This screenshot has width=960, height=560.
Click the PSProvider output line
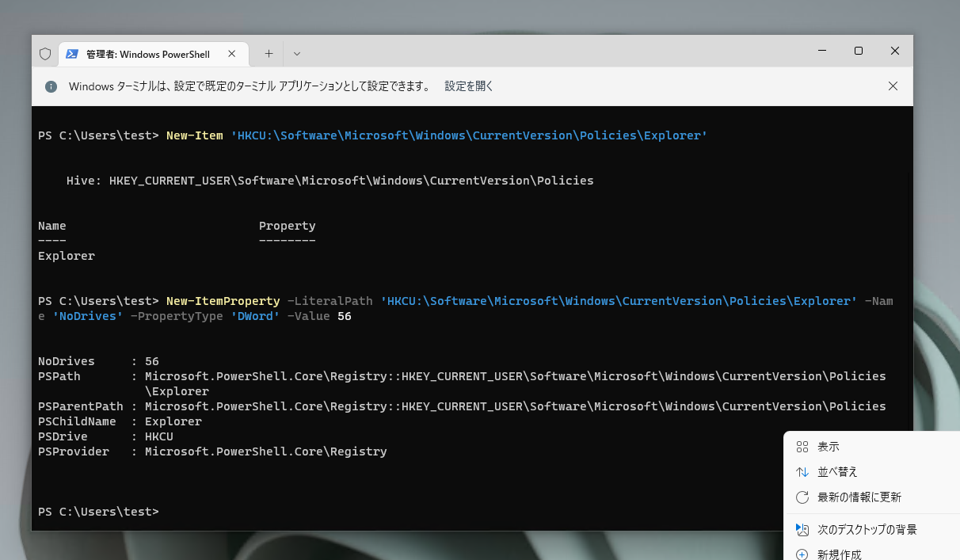212,451
